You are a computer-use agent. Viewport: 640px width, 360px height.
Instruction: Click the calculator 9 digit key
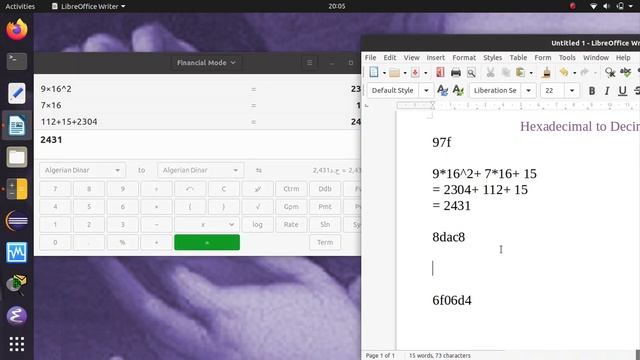[122, 189]
